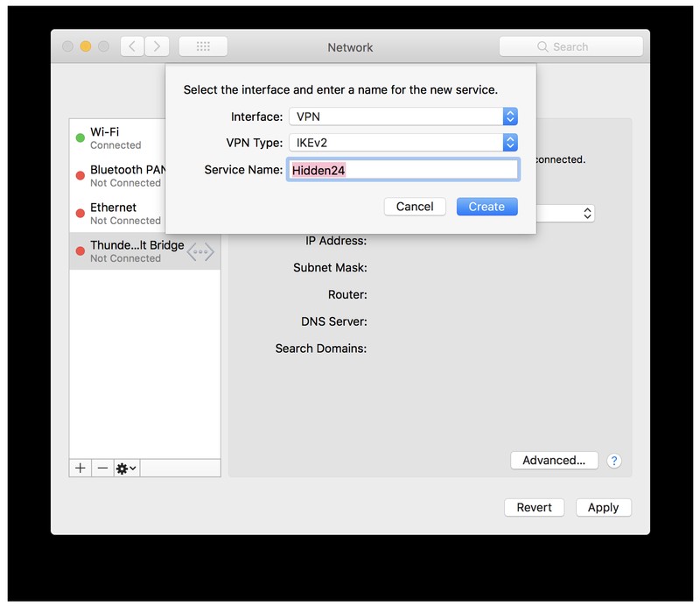Image resolution: width=700 pixels, height=606 pixels.
Task: Open Advanced network settings
Action: (x=554, y=460)
